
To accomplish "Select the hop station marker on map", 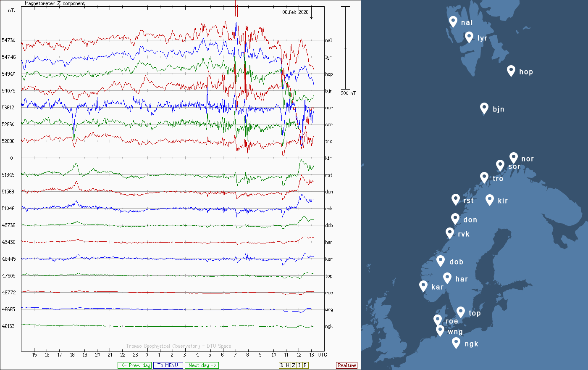I will click(x=511, y=71).
